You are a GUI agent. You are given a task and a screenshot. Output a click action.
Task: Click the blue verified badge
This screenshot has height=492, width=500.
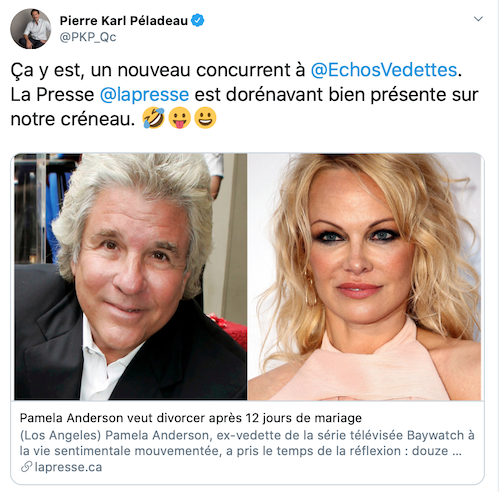(198, 20)
